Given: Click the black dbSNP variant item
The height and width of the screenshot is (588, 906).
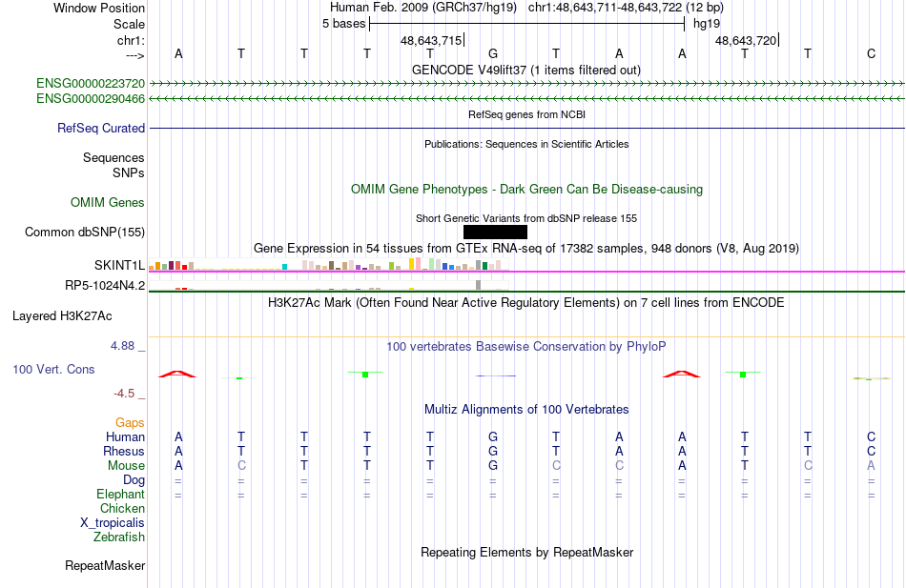Looking at the screenshot, I should (495, 233).
